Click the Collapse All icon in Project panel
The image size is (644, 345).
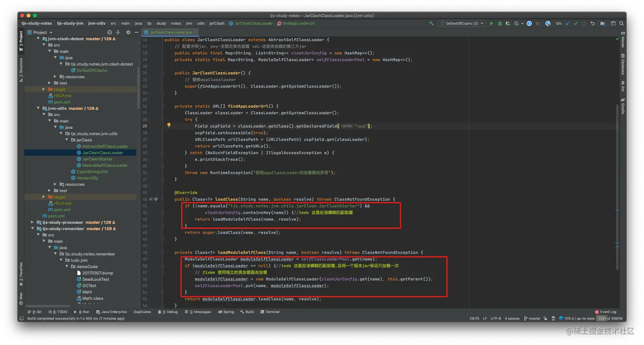click(x=117, y=32)
